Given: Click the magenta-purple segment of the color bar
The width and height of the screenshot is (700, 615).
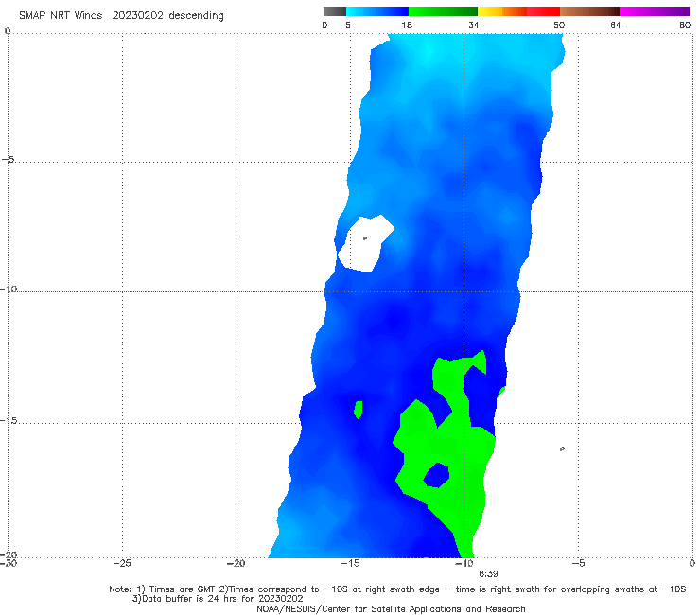Looking at the screenshot, I should tap(655, 11).
